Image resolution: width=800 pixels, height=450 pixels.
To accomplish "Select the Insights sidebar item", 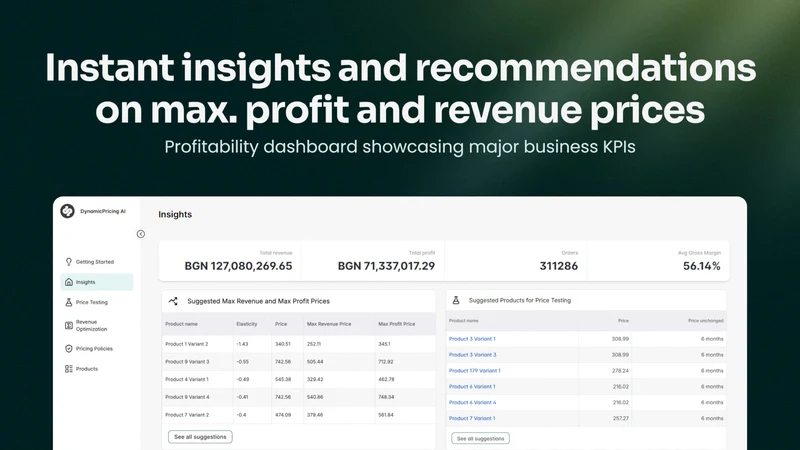I will [96, 282].
